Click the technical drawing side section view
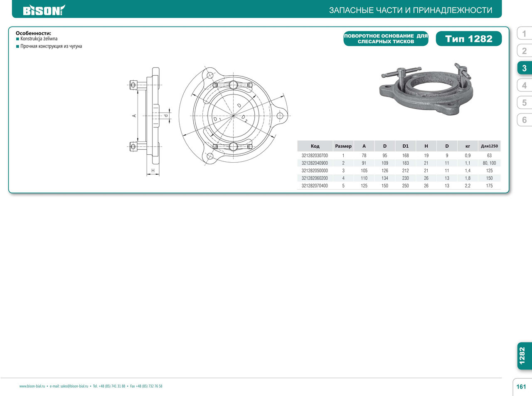Viewport: 532px width, 396px height. 148,121
